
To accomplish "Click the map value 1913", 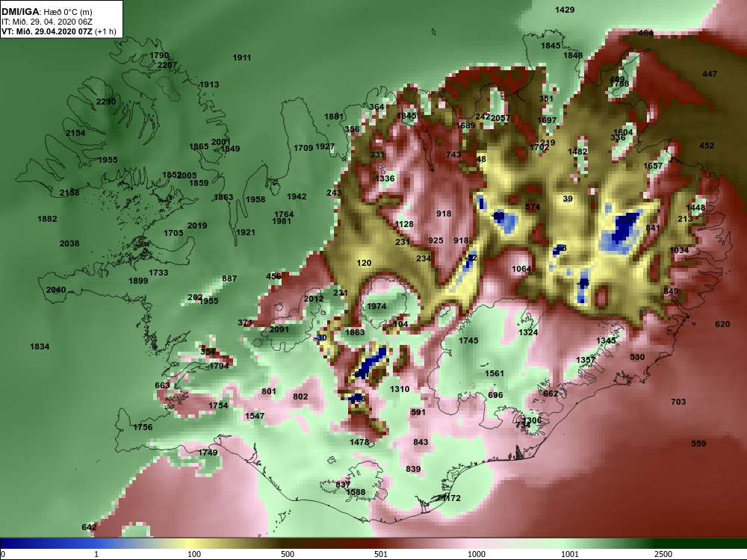I will 209,84.
